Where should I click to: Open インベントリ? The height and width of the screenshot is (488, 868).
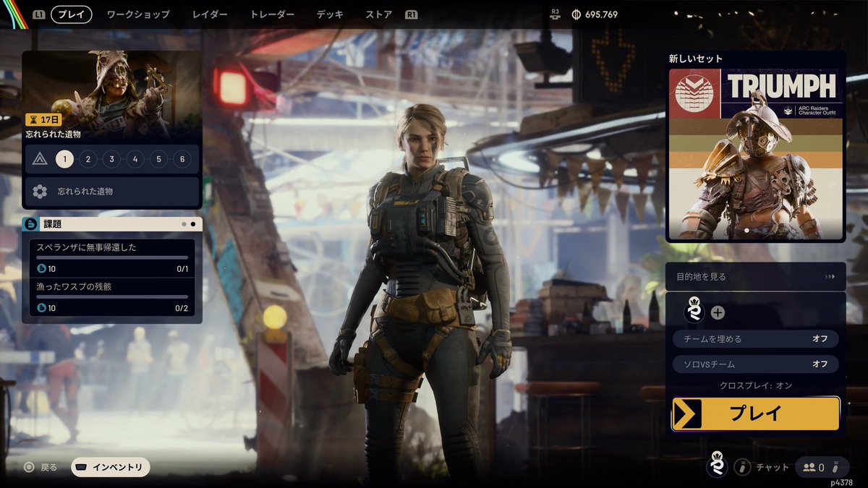(x=111, y=467)
